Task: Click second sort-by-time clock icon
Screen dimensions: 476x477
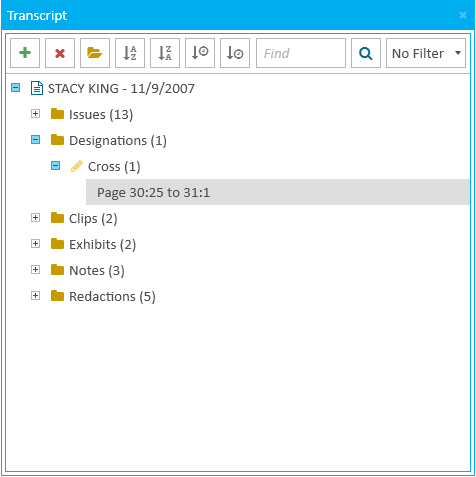Action: coord(235,53)
